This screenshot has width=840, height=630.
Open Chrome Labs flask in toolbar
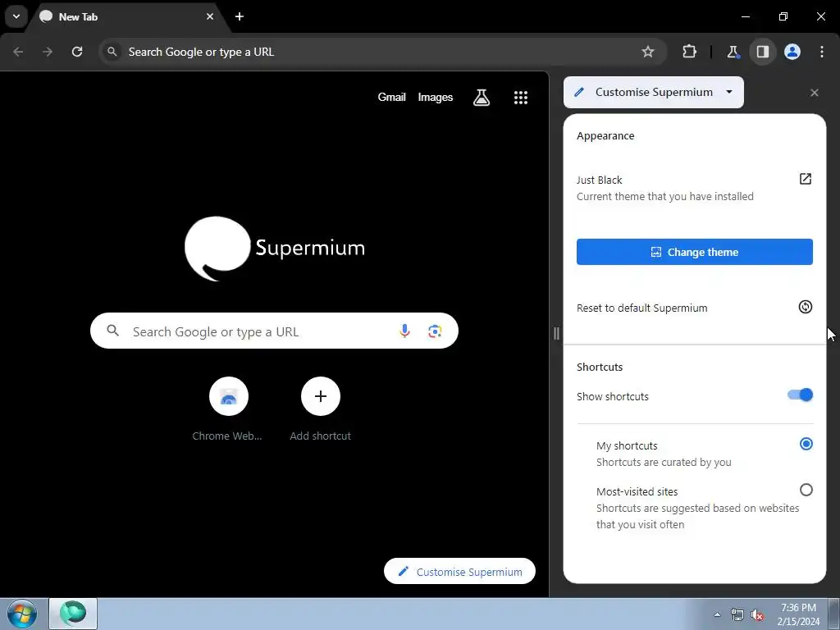[733, 52]
